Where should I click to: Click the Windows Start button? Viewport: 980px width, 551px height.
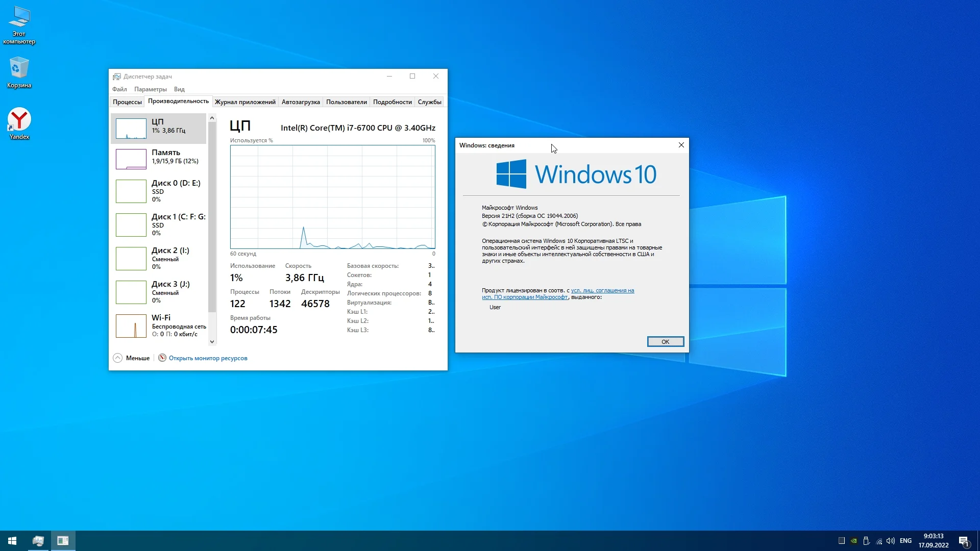(12, 541)
